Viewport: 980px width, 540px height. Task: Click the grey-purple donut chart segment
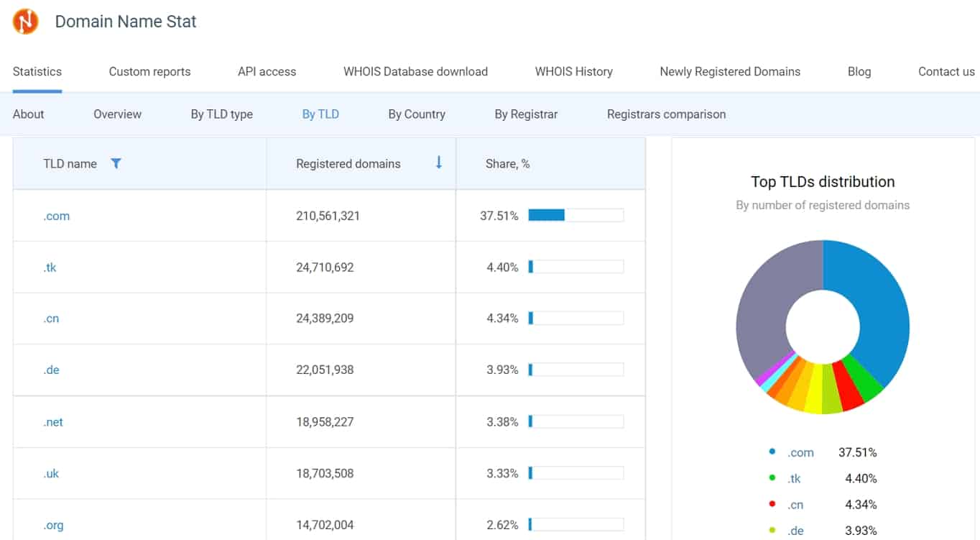[x=762, y=309]
